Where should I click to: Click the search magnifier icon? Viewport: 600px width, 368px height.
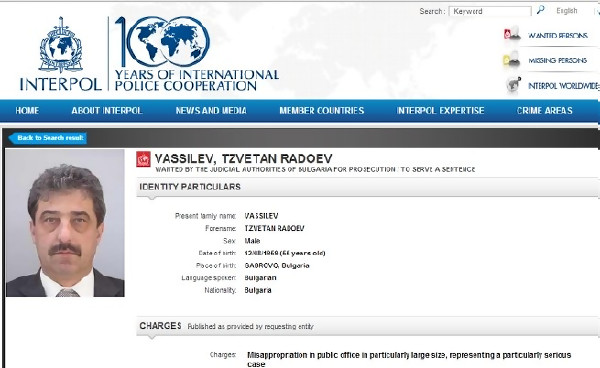point(540,10)
